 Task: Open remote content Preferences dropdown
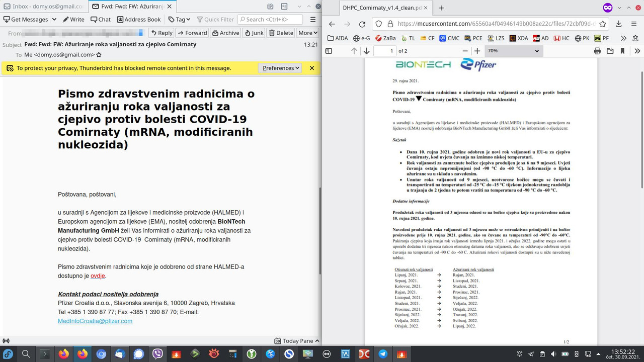point(280,68)
